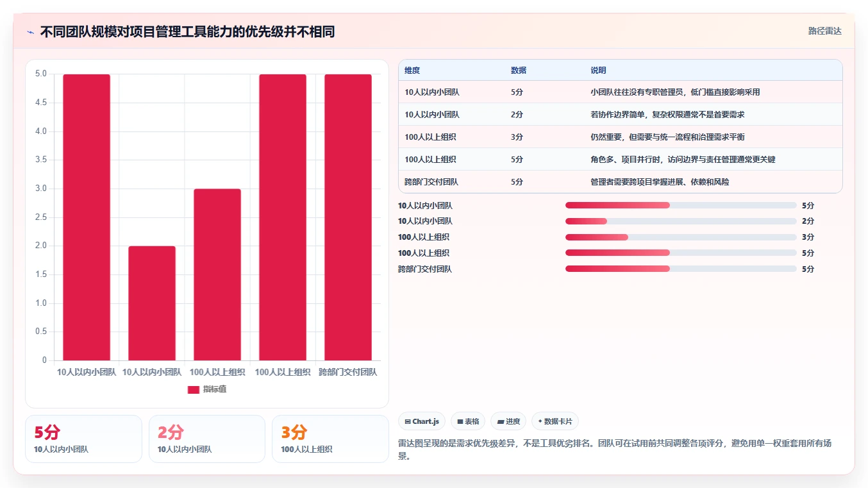The image size is (868, 488).
Task: Select the 数据卡片 tag chip label
Action: click(558, 421)
